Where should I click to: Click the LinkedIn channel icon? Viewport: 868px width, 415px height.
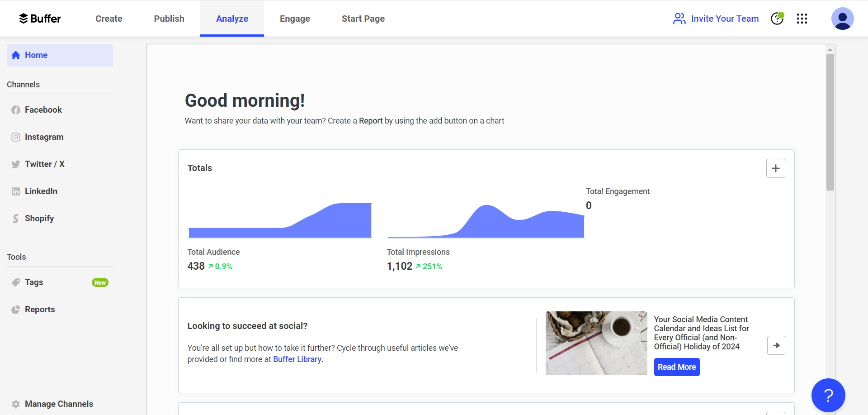16,191
